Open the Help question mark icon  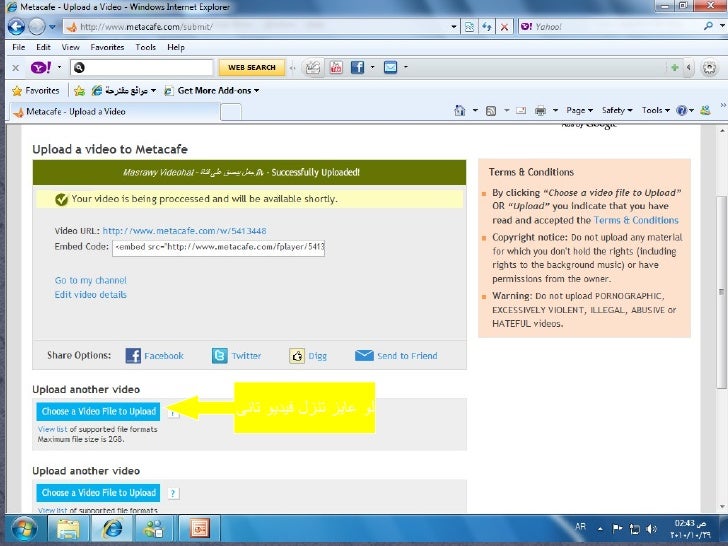[681, 110]
